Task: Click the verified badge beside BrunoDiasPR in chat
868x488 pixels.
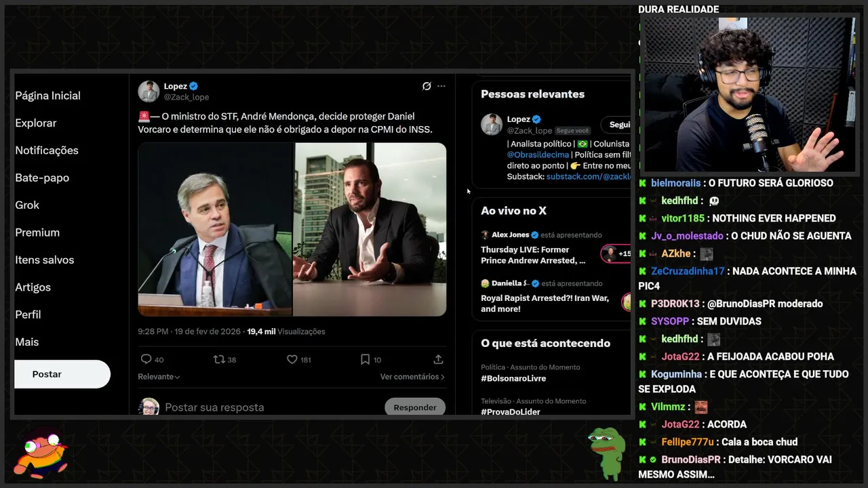Action: (653, 460)
